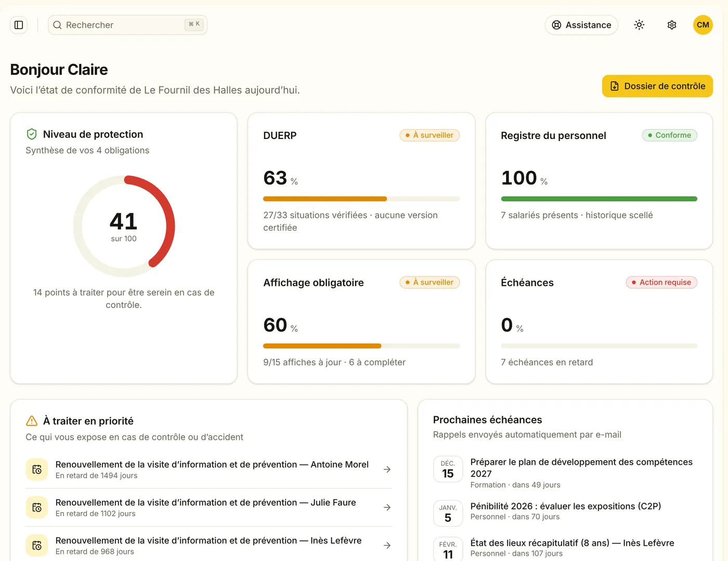728x561 pixels.
Task: Click the calendar-clock icon for Antoine Morel
Action: [x=37, y=469]
